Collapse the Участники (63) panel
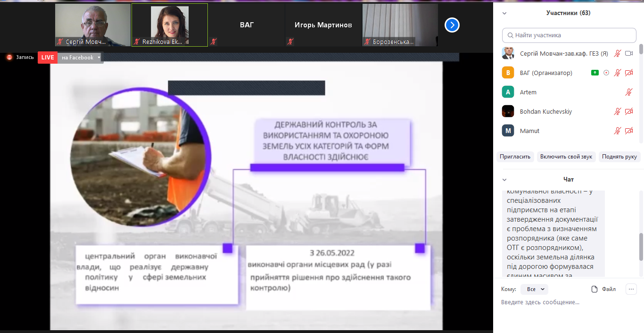Viewport: 644px width, 333px height. [504, 13]
